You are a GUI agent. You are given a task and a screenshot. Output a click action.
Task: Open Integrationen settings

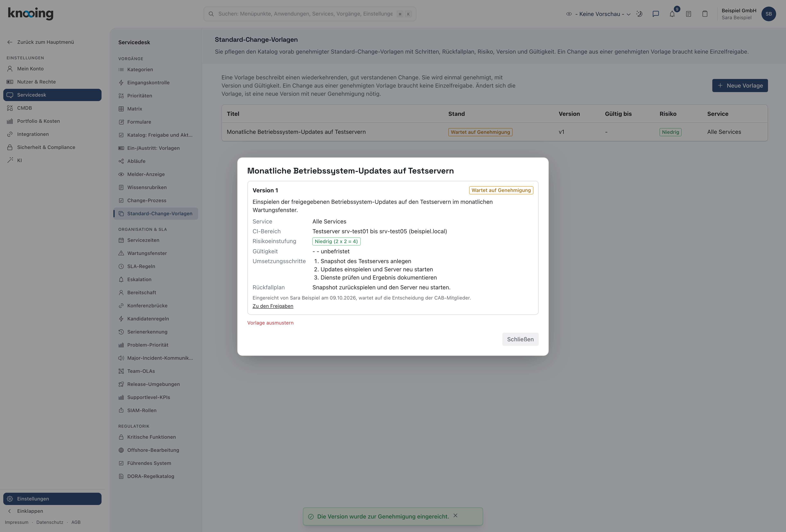(52, 134)
